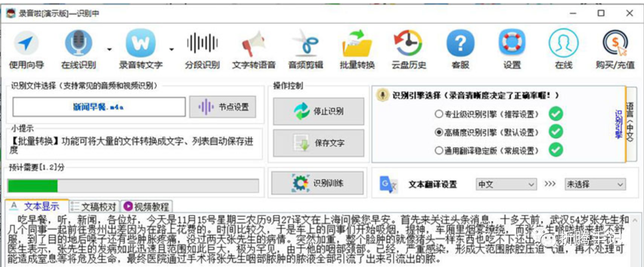Select the 分段识别 waveform icon
Viewport: 644px width, 267px height.
(202, 43)
